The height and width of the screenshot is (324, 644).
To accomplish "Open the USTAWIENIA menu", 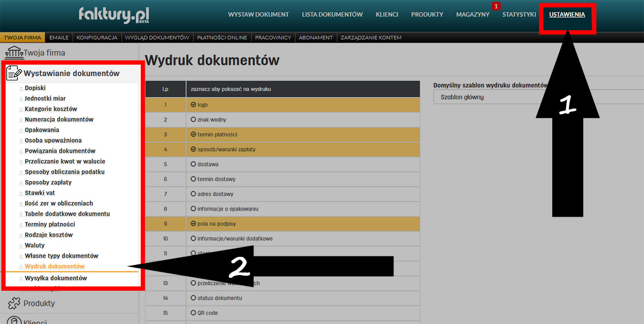I will click(567, 15).
